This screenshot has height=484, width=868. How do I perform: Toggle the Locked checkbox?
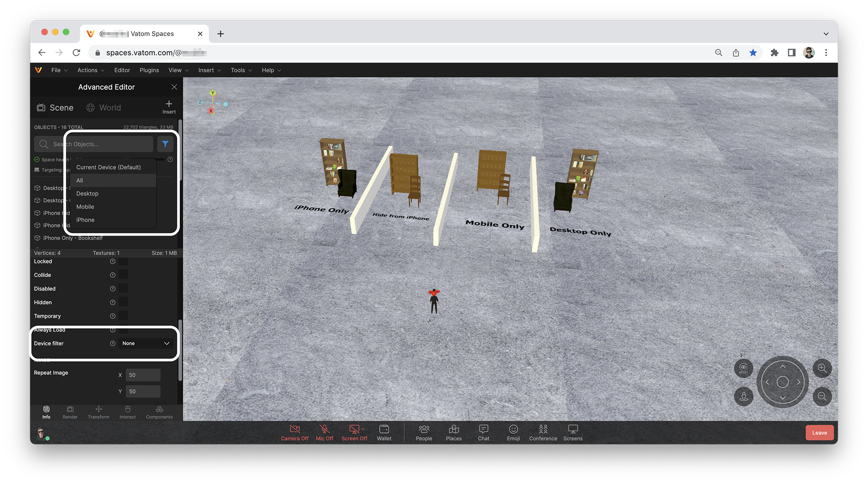point(123,262)
